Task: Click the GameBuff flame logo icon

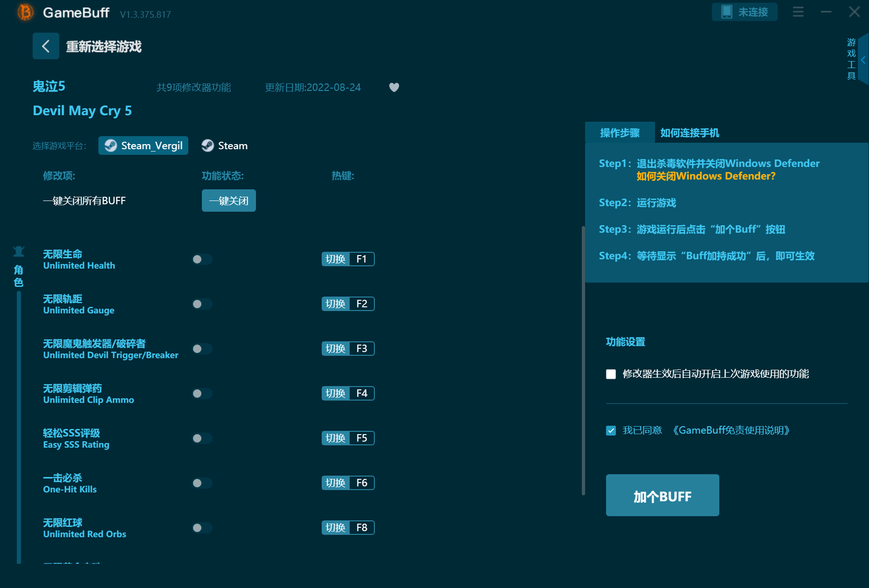Action: click(x=26, y=12)
